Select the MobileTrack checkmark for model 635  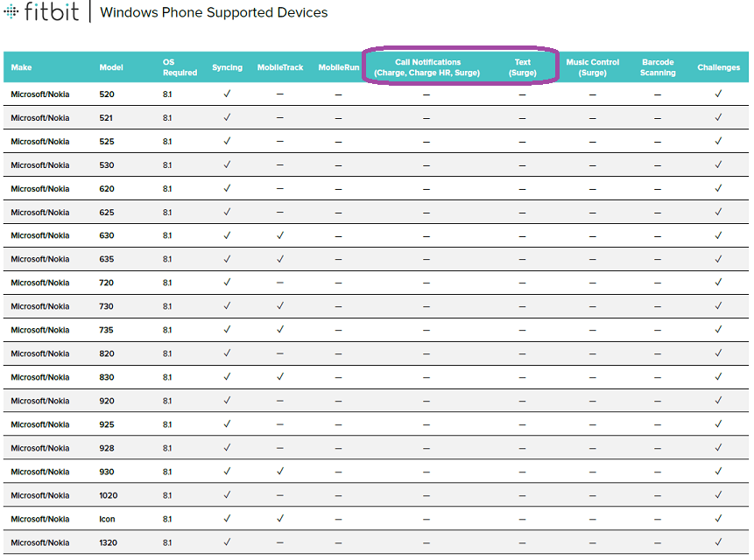click(280, 259)
